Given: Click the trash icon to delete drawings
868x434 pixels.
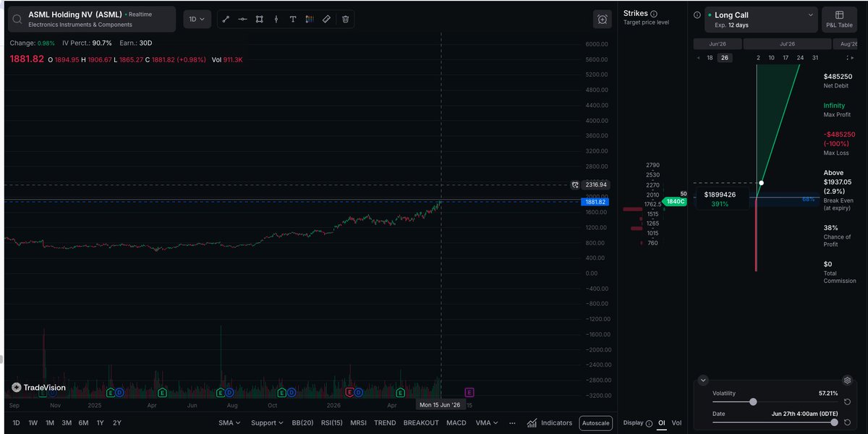Looking at the screenshot, I should (345, 20).
